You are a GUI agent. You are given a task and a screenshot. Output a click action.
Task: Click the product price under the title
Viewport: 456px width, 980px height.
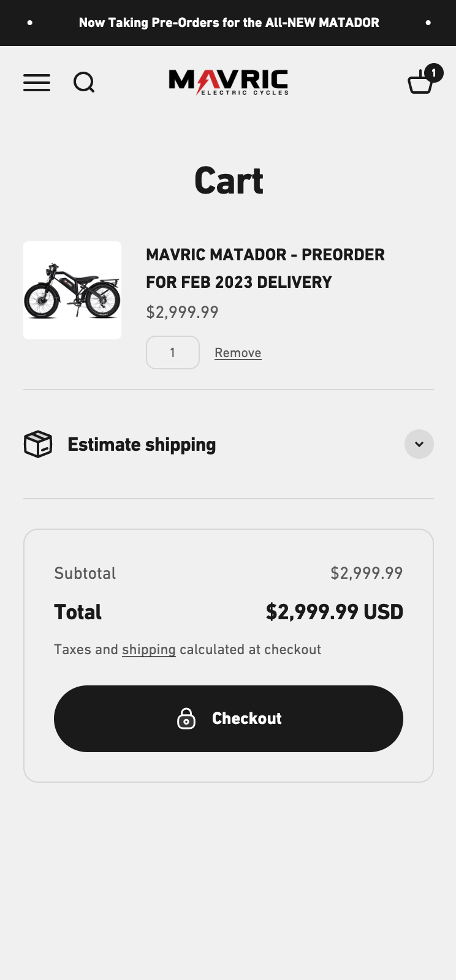point(182,312)
